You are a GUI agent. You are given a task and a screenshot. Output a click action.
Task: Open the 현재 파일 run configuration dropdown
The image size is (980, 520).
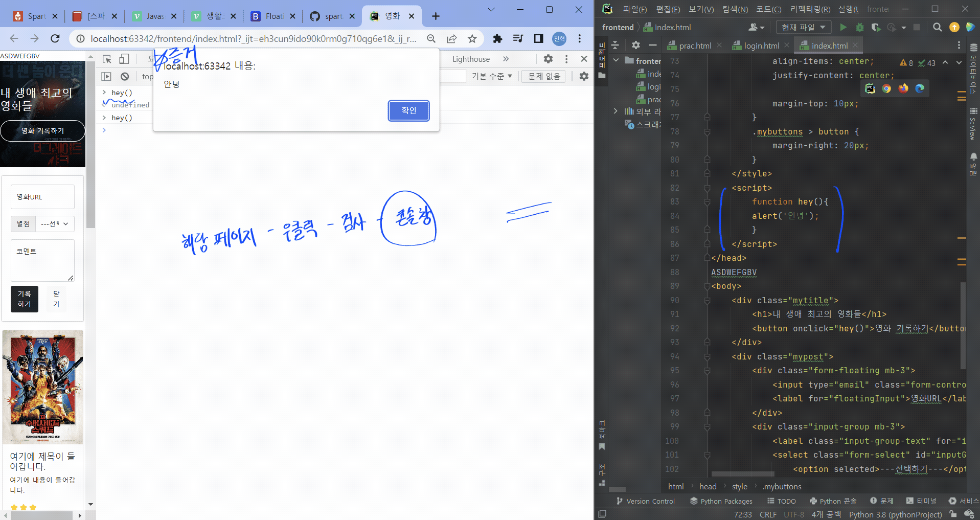click(804, 27)
